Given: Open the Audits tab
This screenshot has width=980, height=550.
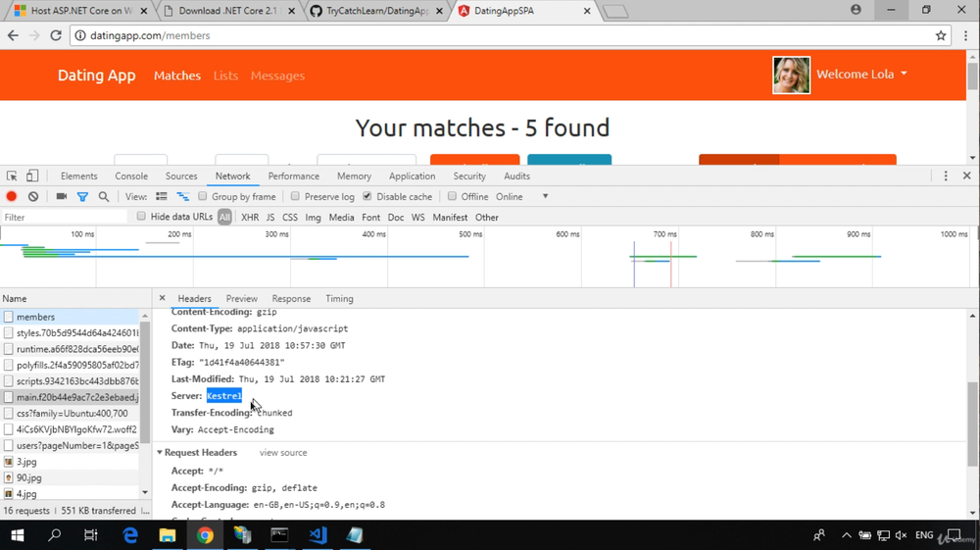Looking at the screenshot, I should pyautogui.click(x=516, y=176).
